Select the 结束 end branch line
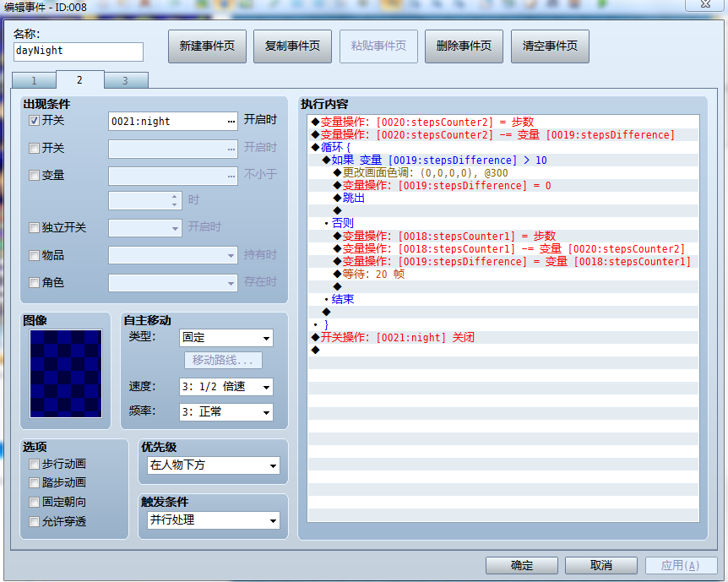This screenshot has width=728, height=582. 503,299
